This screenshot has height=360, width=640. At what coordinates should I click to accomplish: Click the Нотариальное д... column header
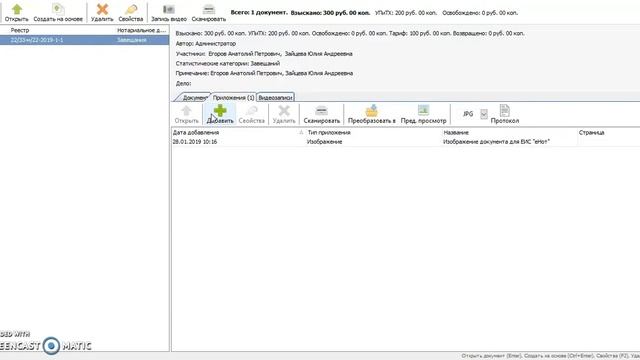coord(142,30)
